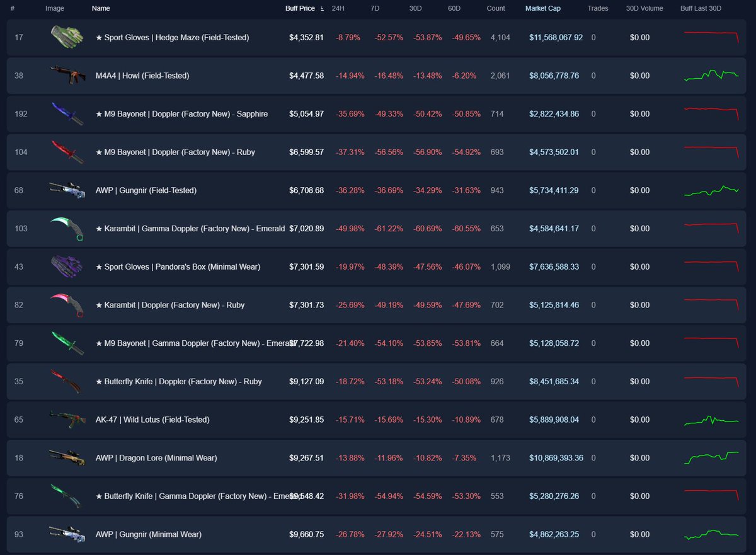The image size is (756, 555).
Task: Open M9 Bayonet Doppler Ruby image
Action: click(x=67, y=152)
